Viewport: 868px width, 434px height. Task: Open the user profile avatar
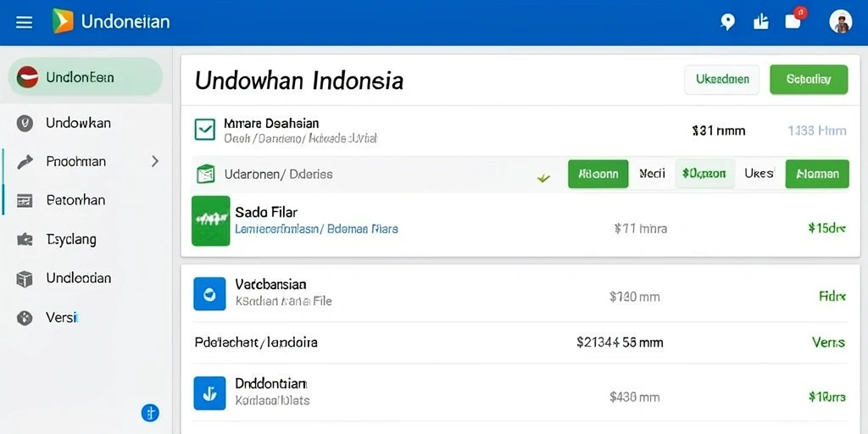click(840, 21)
